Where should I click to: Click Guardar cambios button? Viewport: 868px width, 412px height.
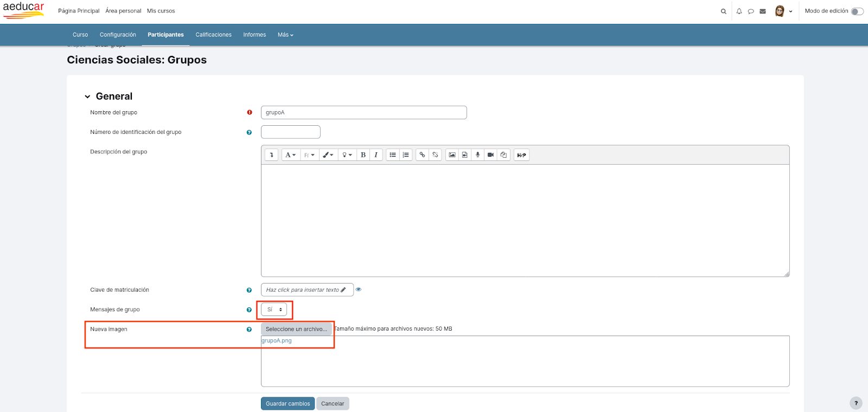tap(288, 404)
